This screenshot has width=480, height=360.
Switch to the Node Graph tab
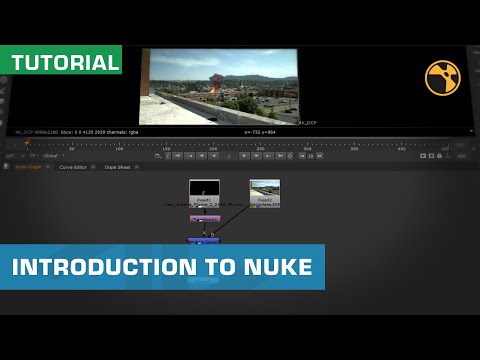(x=29, y=167)
